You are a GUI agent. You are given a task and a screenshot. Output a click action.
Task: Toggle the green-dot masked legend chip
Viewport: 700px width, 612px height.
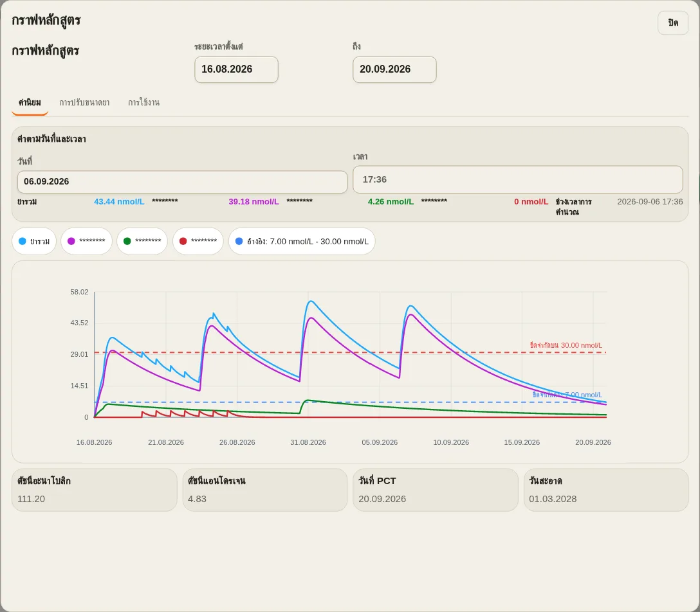142,241
